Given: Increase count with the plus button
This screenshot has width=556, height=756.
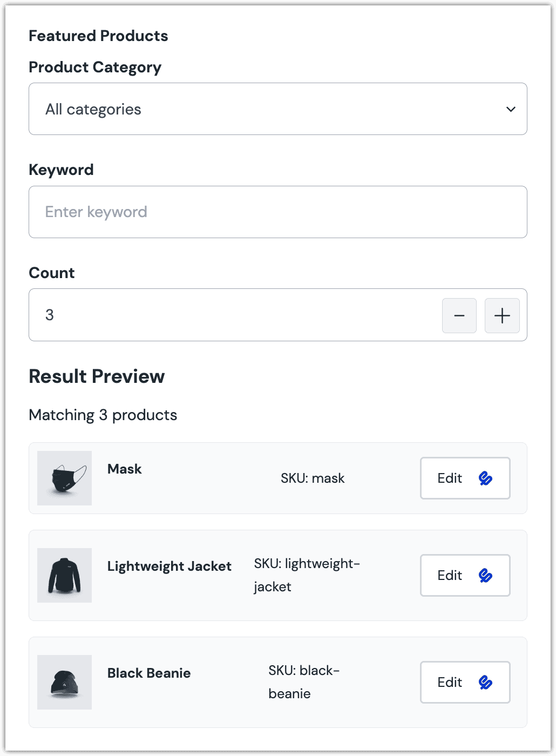Looking at the screenshot, I should point(502,315).
